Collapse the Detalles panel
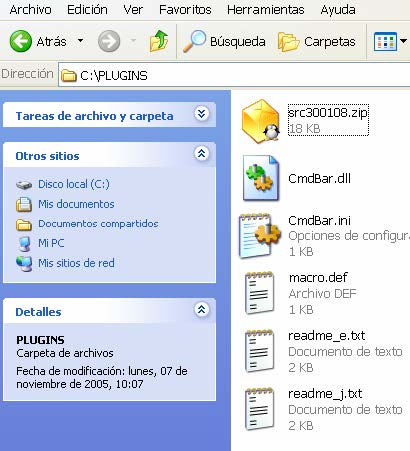 [202, 310]
